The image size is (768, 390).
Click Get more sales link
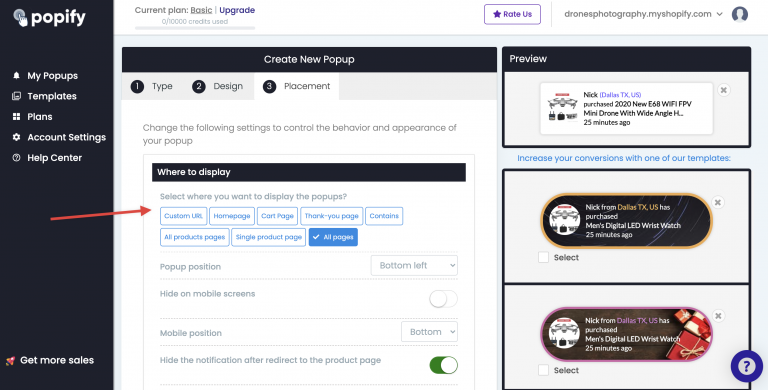pos(57,361)
